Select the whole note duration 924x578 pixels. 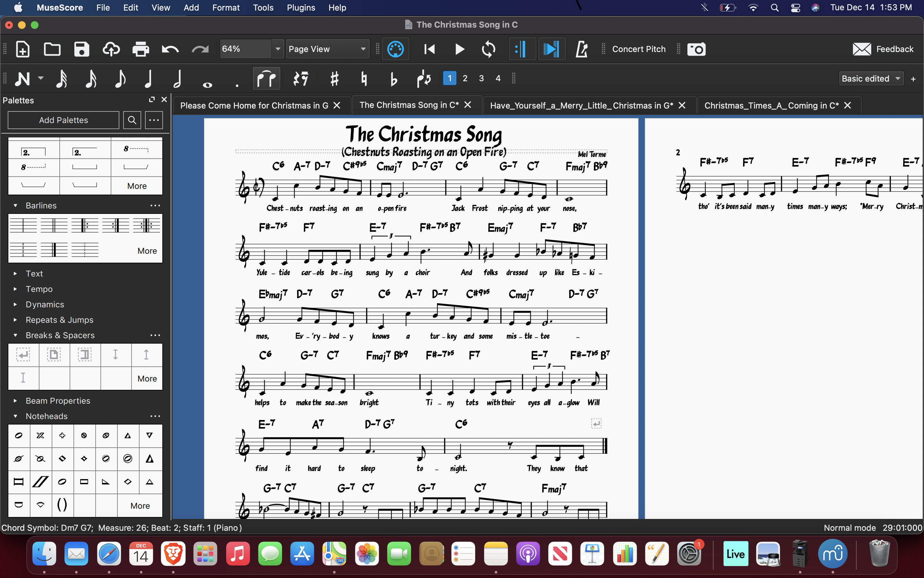click(207, 85)
